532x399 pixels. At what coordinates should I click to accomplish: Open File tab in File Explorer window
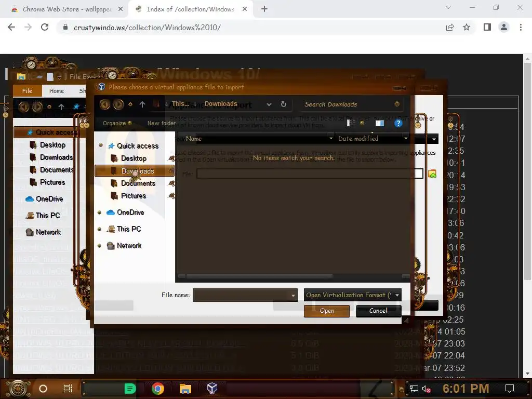click(27, 91)
